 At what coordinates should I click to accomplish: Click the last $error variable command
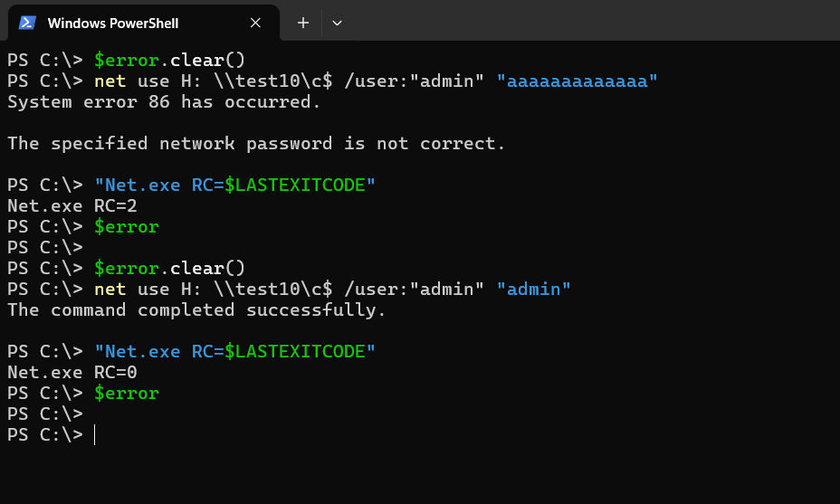[x=127, y=393]
